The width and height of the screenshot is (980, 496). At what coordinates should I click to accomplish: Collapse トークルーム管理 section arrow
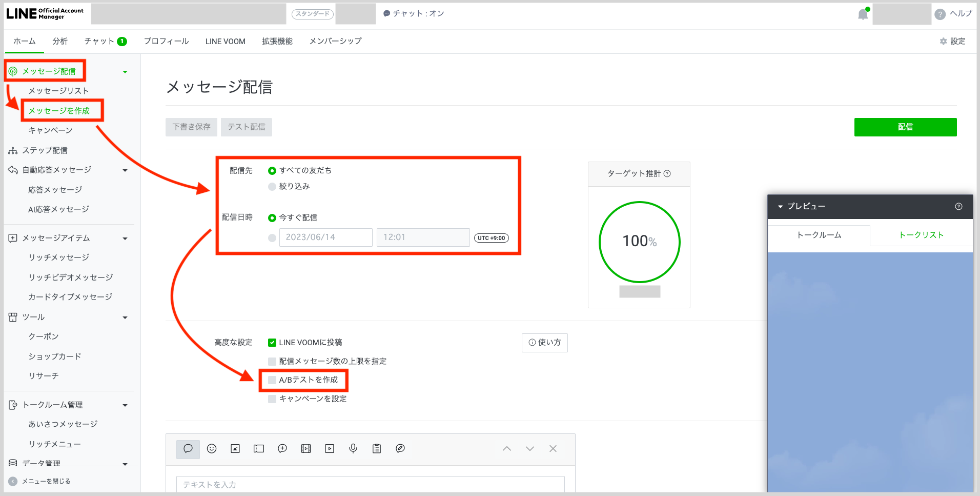tap(125, 405)
